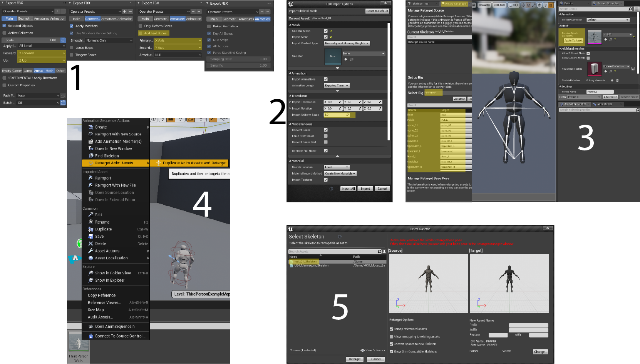The height and width of the screenshot is (364, 640).
Task: Click the embed textures icon beside Path Mode Auto
Action: pyautogui.click(x=63, y=95)
